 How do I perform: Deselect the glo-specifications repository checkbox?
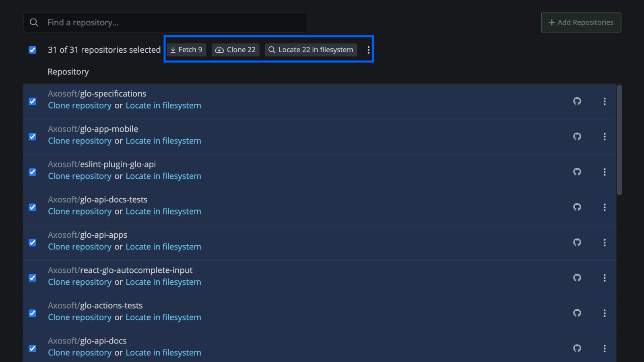click(33, 101)
